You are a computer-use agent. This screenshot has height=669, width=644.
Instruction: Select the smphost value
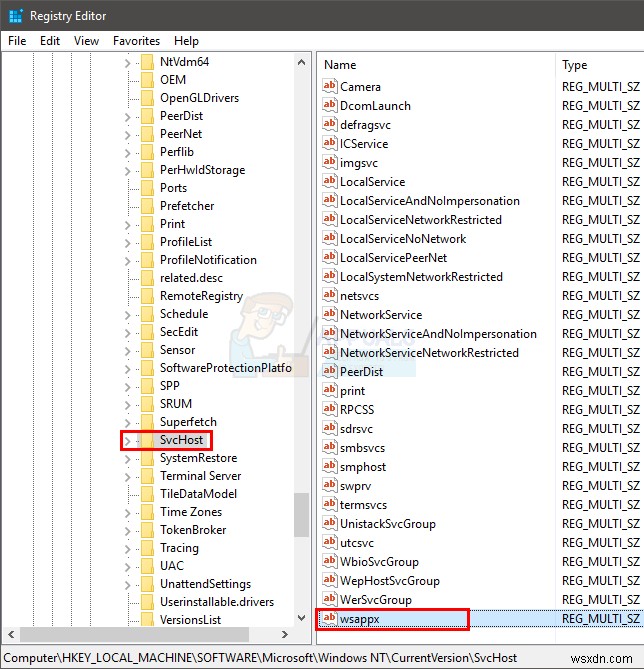363,467
